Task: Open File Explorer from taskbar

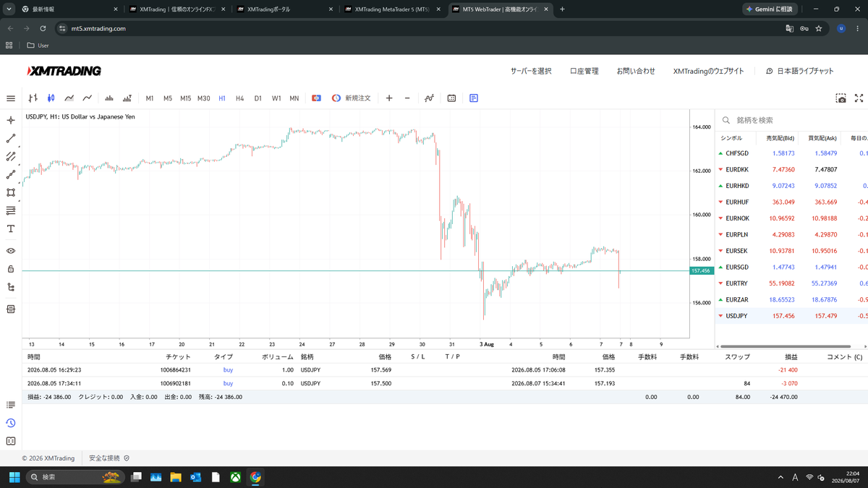Action: click(x=175, y=477)
